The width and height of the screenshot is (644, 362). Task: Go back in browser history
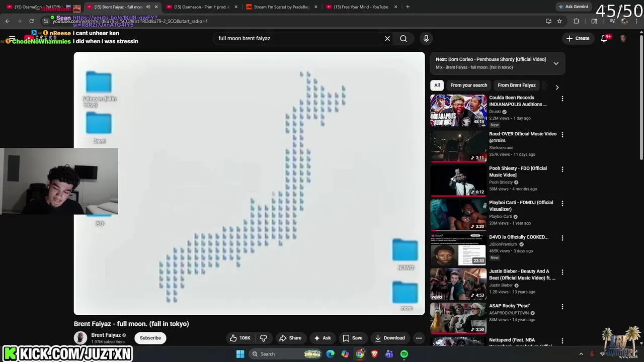point(8,21)
